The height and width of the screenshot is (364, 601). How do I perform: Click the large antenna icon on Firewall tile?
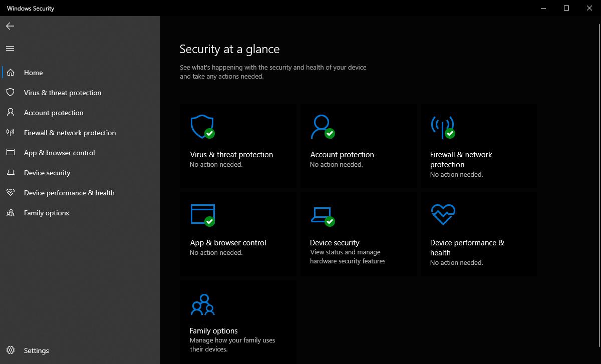[442, 127]
